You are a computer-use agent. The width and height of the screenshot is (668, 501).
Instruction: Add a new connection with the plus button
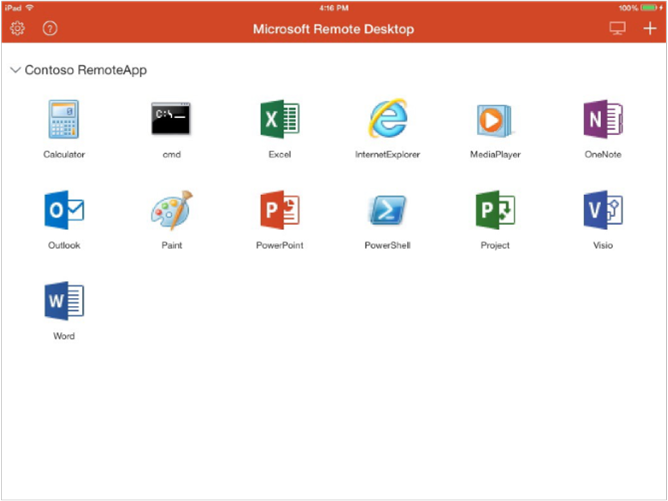click(x=650, y=29)
